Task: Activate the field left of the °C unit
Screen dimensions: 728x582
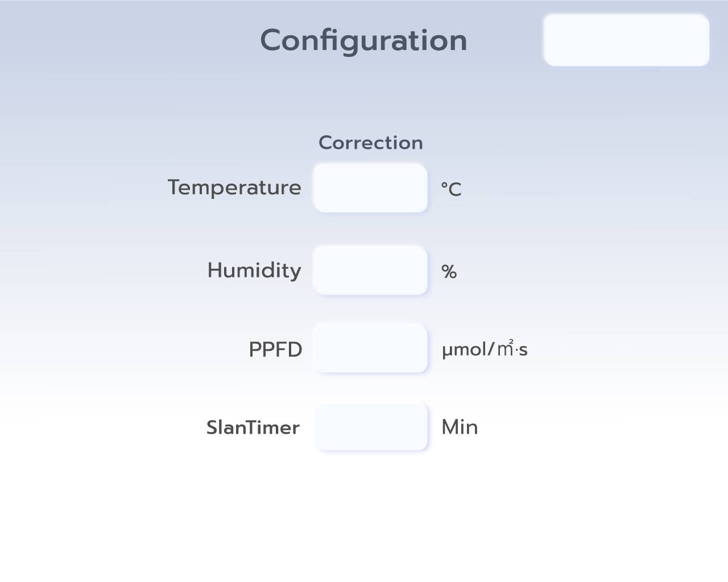Action: pyautogui.click(x=370, y=188)
